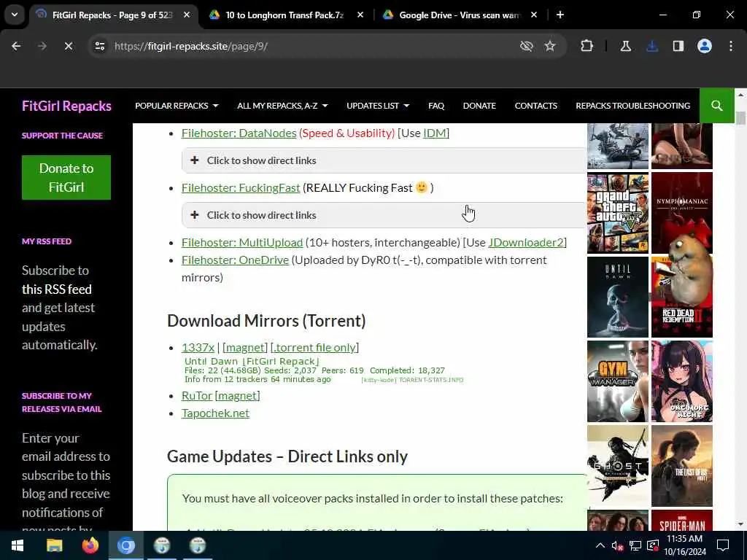
Task: Open the muted volume tray icon
Action: (617, 545)
